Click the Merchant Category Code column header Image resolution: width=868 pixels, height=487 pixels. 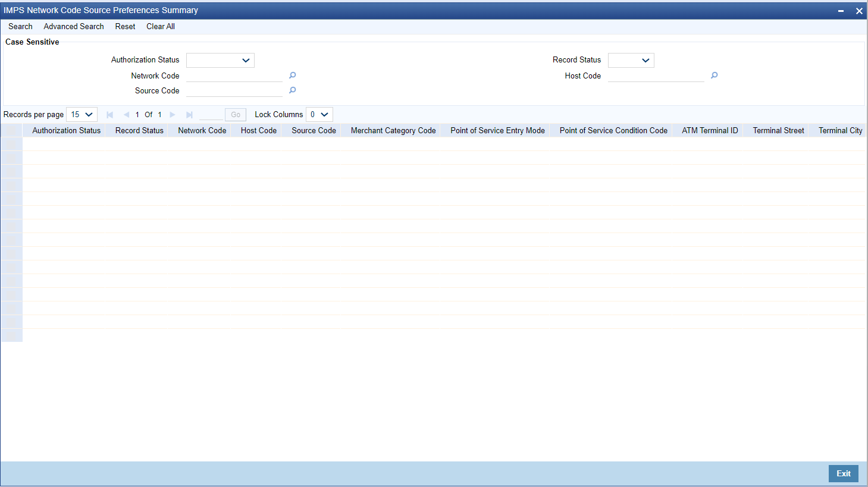tap(393, 131)
